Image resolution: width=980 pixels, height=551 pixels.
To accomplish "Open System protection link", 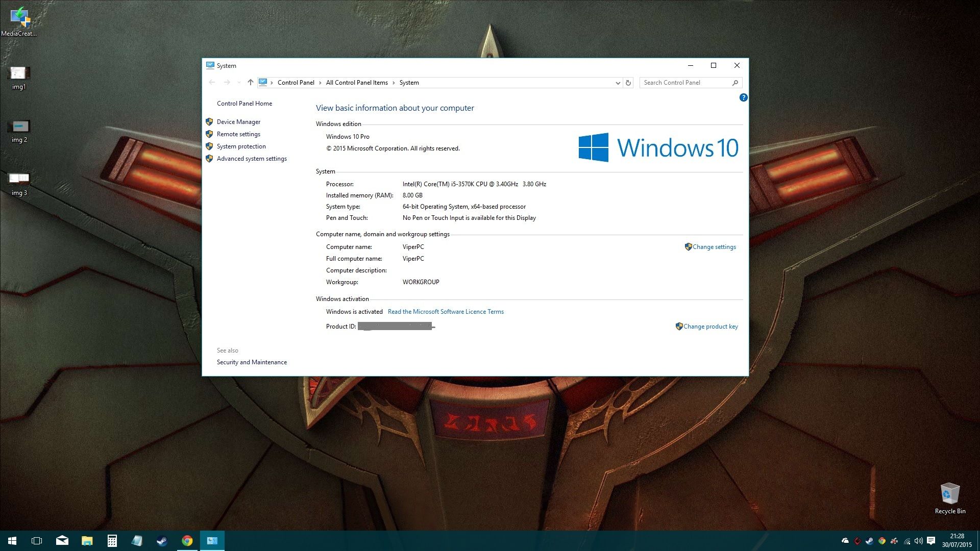I will pyautogui.click(x=241, y=146).
